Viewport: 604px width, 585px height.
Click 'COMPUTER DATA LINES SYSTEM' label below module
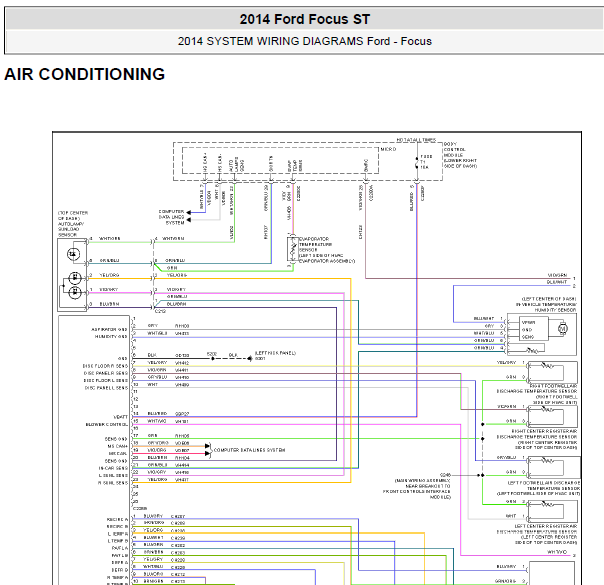click(x=171, y=217)
